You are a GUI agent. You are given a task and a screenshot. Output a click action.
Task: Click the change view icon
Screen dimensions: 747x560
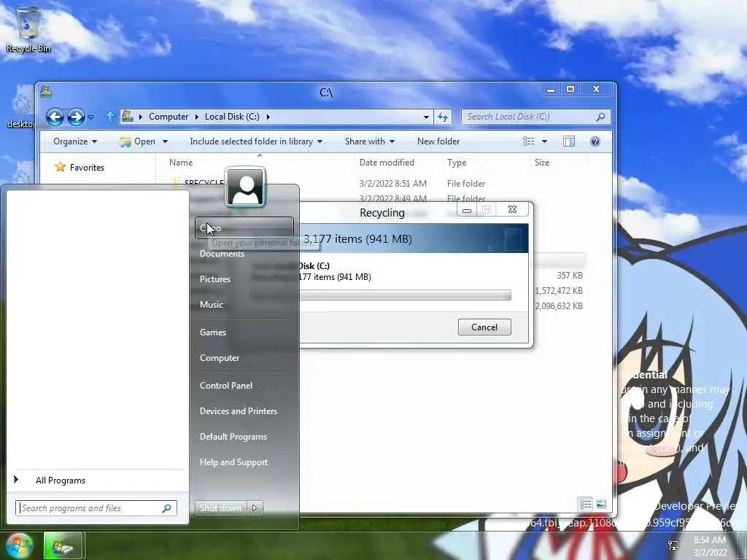(x=528, y=141)
